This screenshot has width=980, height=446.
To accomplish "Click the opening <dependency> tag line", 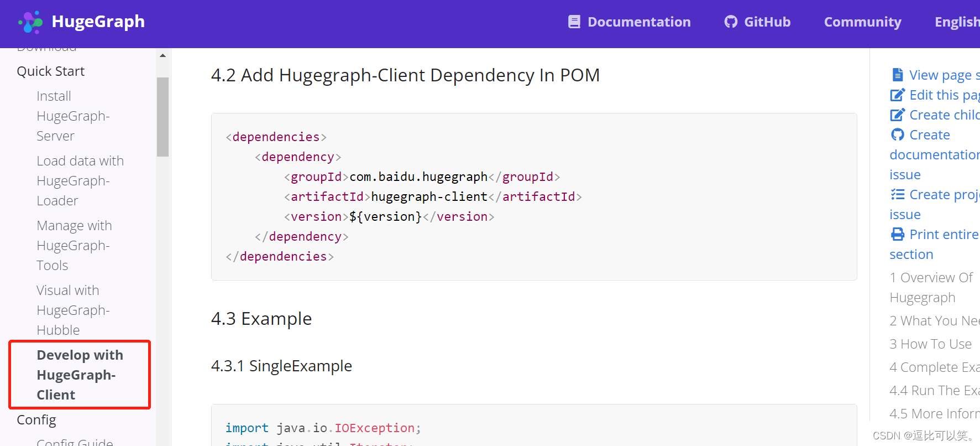I will coord(298,157).
